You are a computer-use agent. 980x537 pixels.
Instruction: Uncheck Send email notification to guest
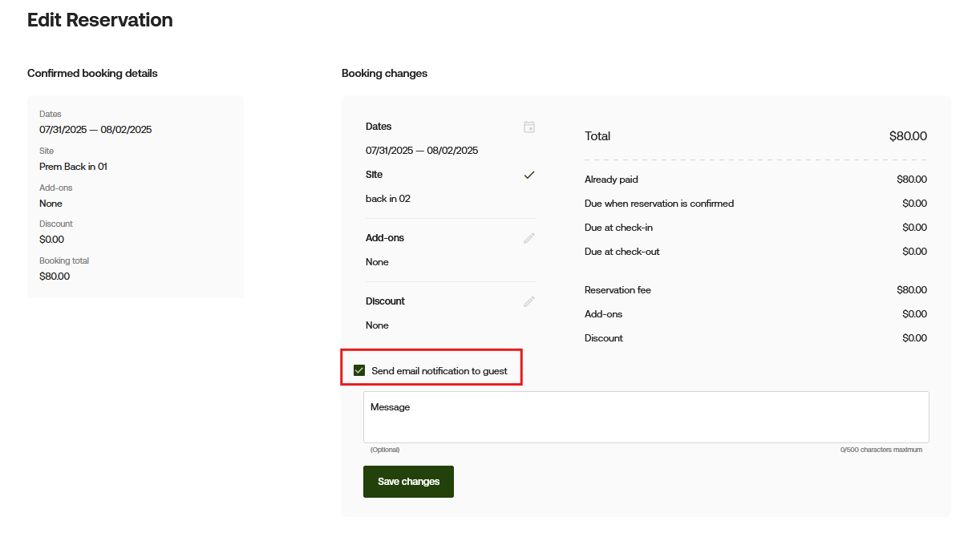[359, 371]
